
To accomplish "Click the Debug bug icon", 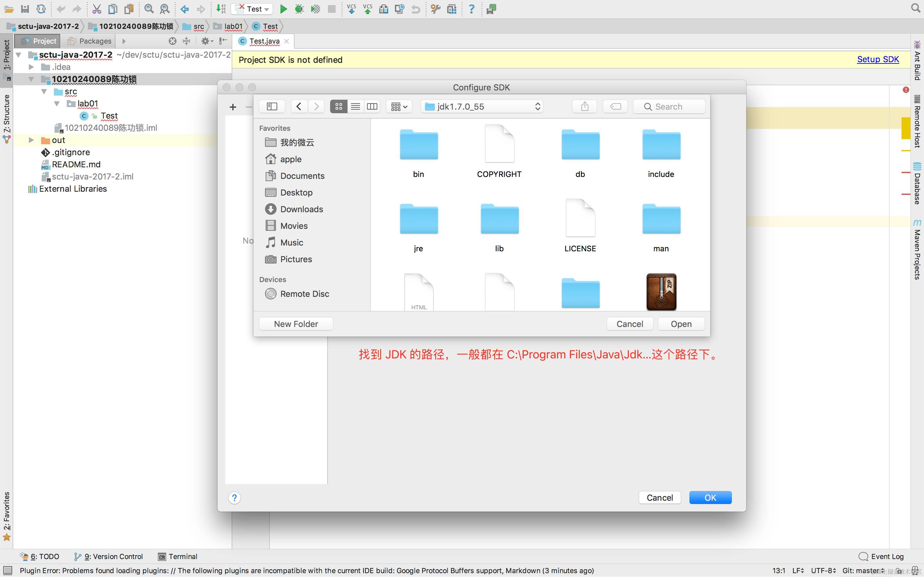I will [299, 9].
